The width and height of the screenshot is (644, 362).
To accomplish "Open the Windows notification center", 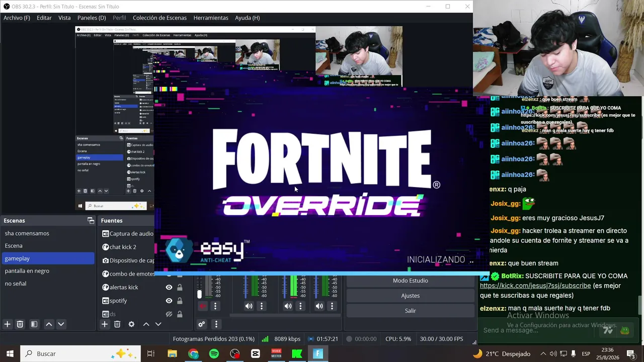I will pyautogui.click(x=630, y=353).
